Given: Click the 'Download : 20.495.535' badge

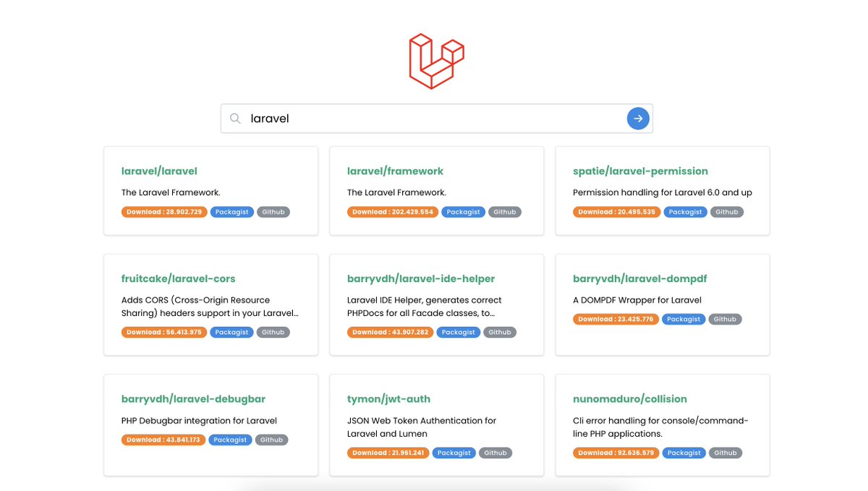Looking at the screenshot, I should [x=616, y=212].
